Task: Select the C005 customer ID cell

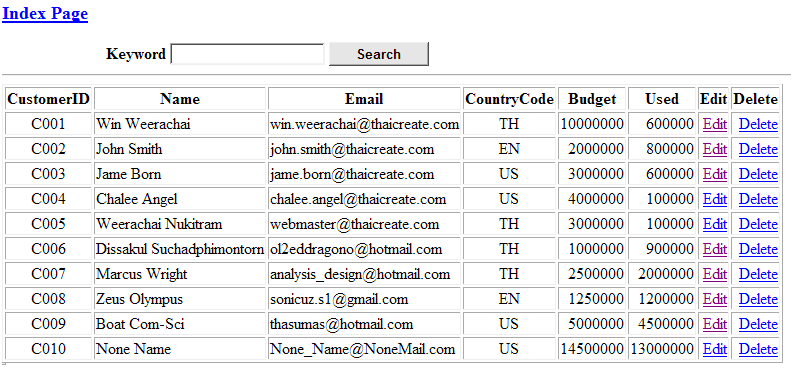Action: point(48,224)
